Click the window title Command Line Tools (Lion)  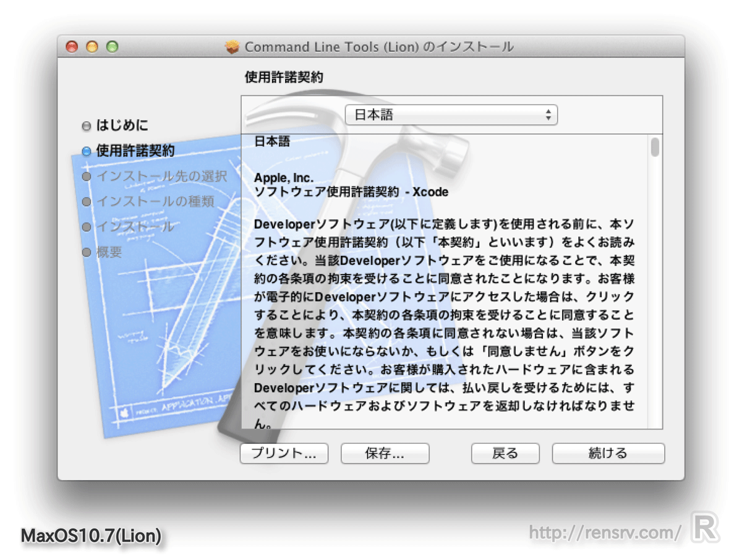pyautogui.click(x=379, y=47)
